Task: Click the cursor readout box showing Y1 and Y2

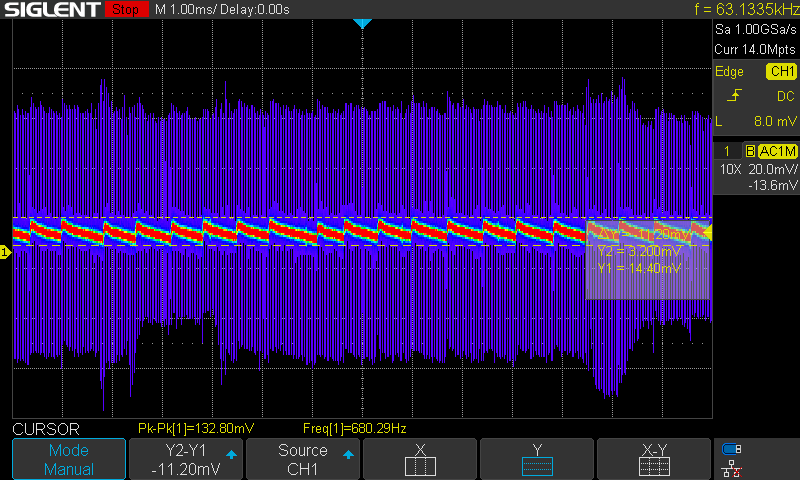Action: pyautogui.click(x=646, y=258)
